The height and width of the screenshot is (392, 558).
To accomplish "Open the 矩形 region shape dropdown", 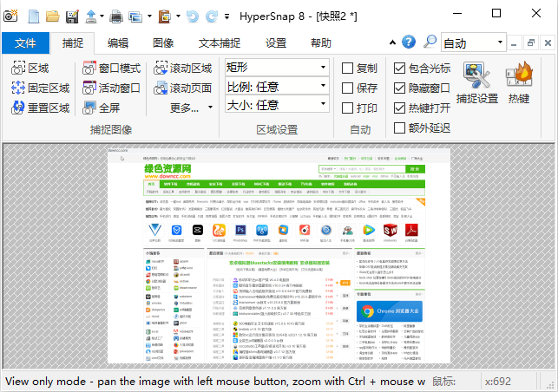I will (x=277, y=68).
